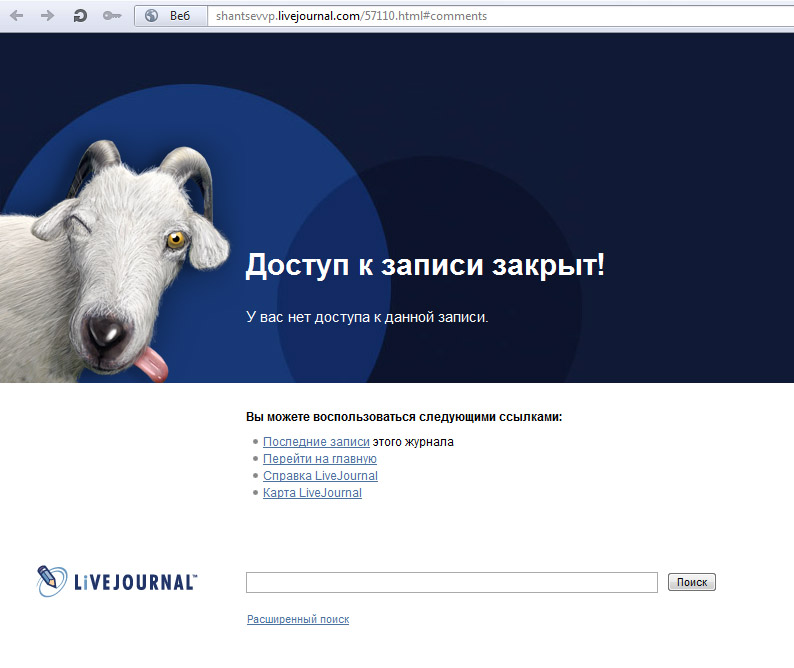The image size is (794, 668).
Task: Click the 'Вы можете воспользоваться' bold text
Action: (x=404, y=417)
